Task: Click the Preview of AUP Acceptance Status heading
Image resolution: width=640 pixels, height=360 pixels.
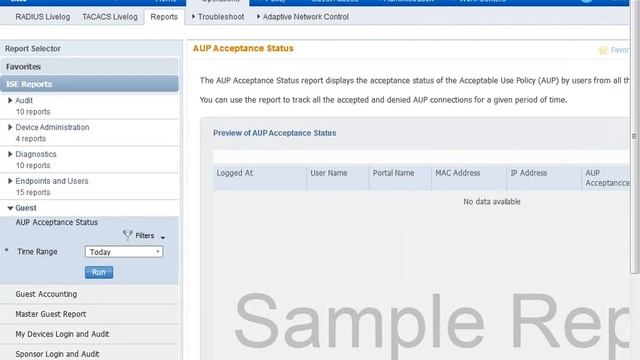Action: point(275,133)
